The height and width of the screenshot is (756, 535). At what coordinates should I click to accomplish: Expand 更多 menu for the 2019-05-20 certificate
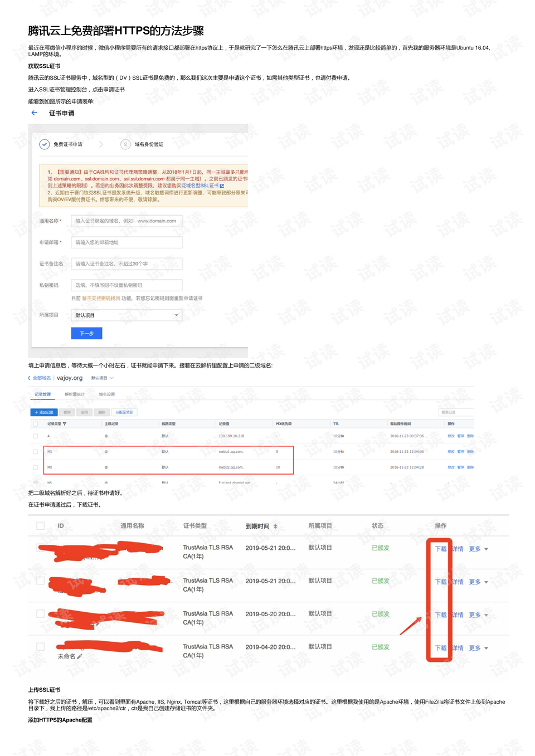(478, 615)
